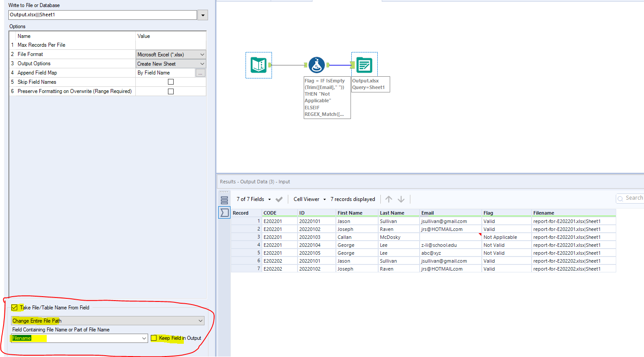Expand the Change Entire File Path dropdown
Screen dimensions: 644x357
[201, 320]
